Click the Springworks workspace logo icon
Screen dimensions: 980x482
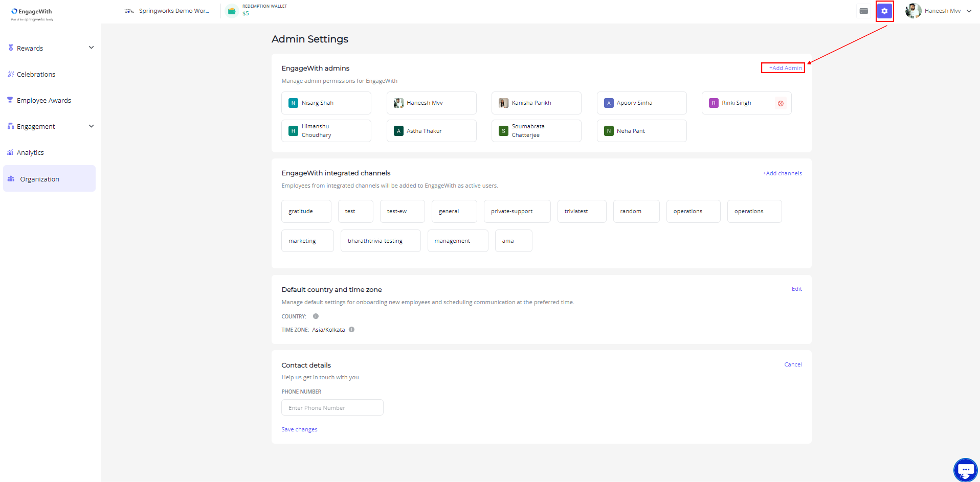(x=129, y=11)
